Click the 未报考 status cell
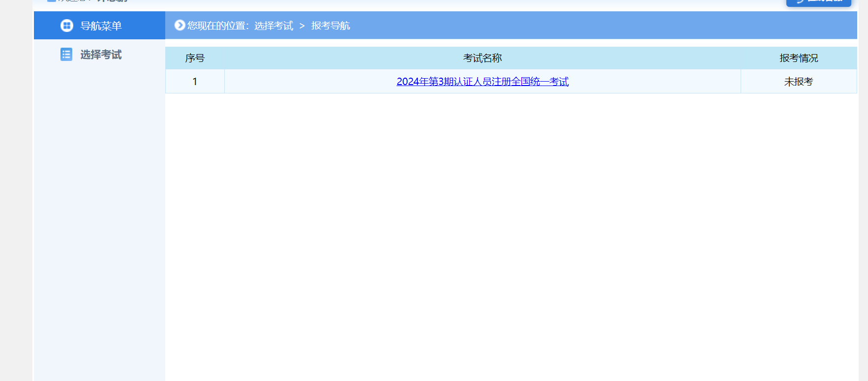Image resolution: width=868 pixels, height=381 pixels. click(799, 82)
